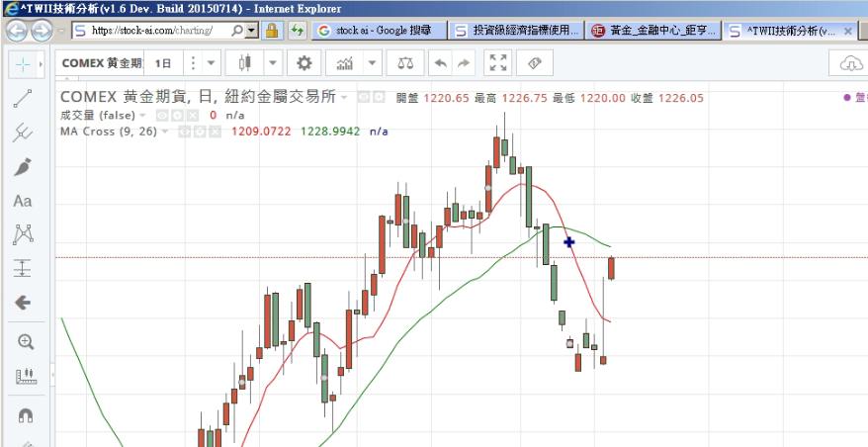Image resolution: width=868 pixels, height=447 pixels.
Task: Open chart settings gear in toolbar
Action: pos(304,63)
